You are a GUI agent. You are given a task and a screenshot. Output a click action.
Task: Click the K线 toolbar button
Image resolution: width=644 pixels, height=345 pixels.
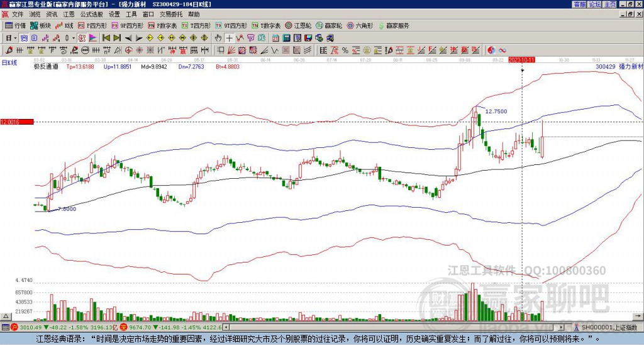click(x=64, y=25)
